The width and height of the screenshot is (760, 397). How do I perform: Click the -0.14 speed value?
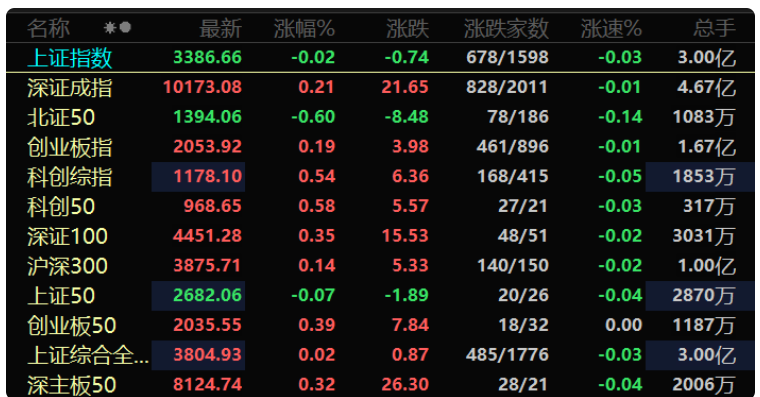pyautogui.click(x=620, y=117)
